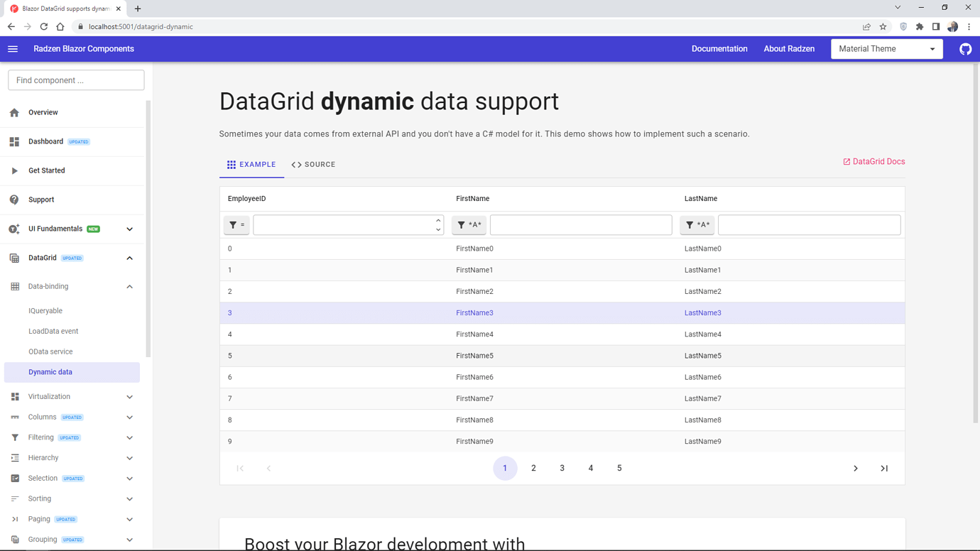Go to page 5
The height and width of the screenshot is (551, 980).
click(x=619, y=469)
